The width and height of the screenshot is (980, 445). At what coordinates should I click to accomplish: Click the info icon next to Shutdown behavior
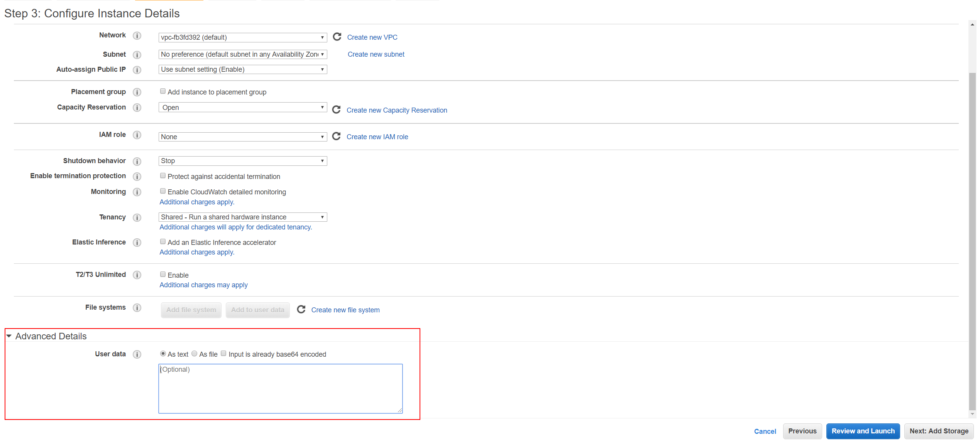(x=137, y=161)
